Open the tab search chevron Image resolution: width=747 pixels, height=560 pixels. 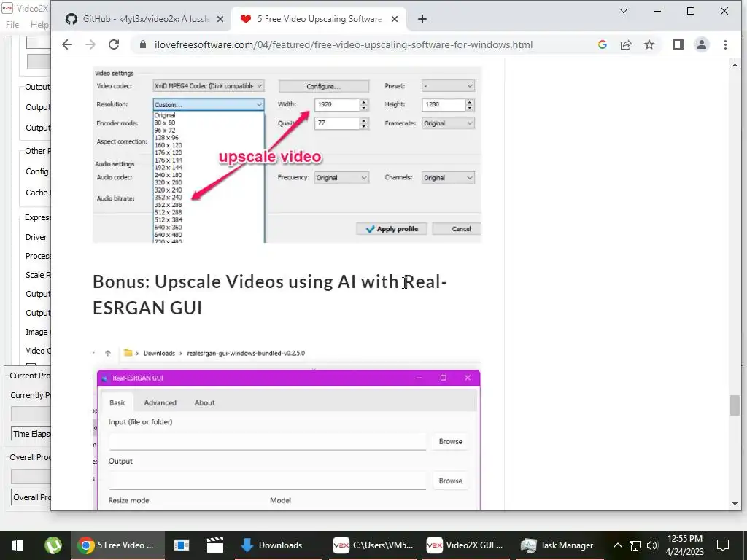pos(623,11)
